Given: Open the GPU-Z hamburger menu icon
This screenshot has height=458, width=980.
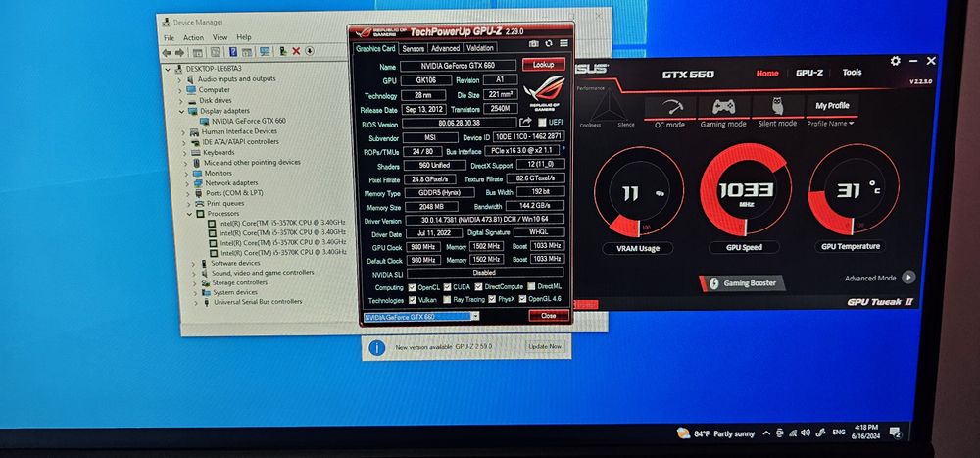Looking at the screenshot, I should coord(563,43).
